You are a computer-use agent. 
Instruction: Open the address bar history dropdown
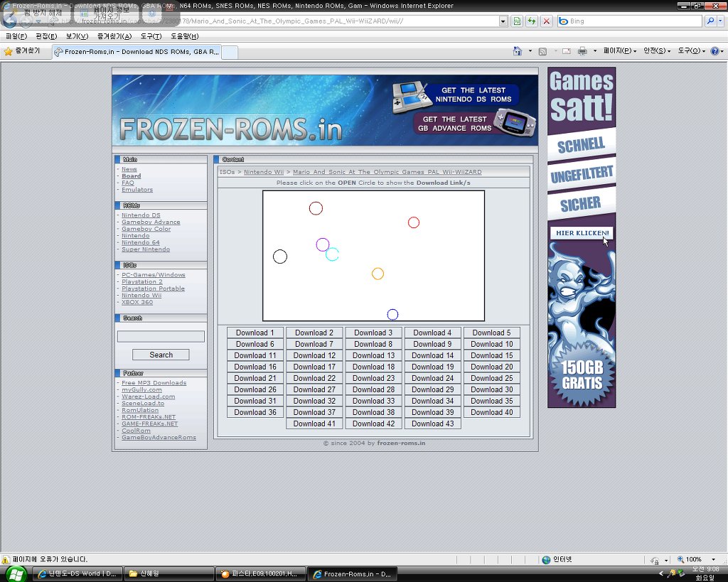(503, 21)
